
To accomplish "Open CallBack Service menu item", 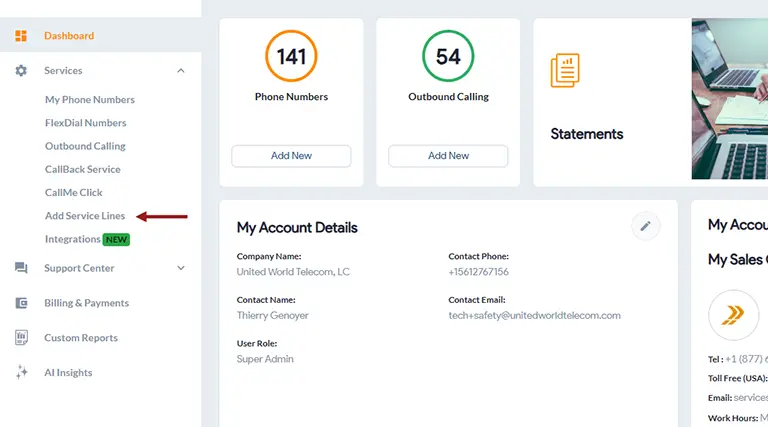I will click(82, 169).
